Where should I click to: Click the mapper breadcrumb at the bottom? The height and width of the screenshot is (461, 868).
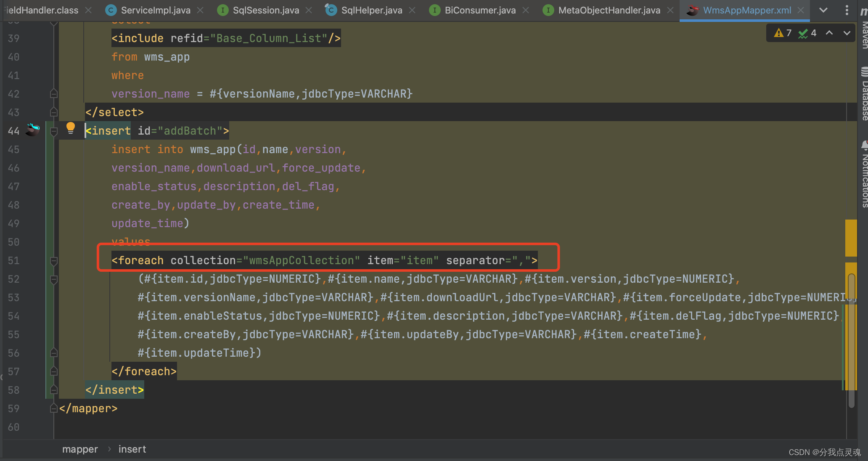pyautogui.click(x=80, y=449)
